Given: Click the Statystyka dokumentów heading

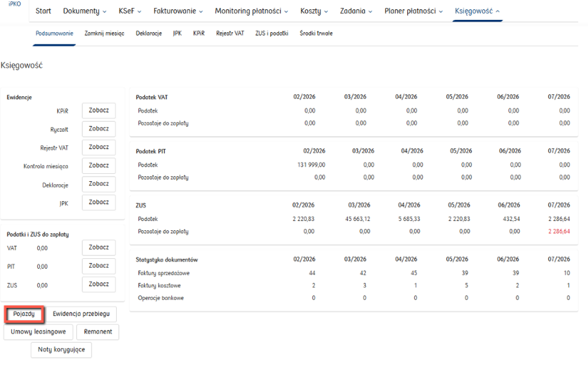Looking at the screenshot, I should (166, 259).
